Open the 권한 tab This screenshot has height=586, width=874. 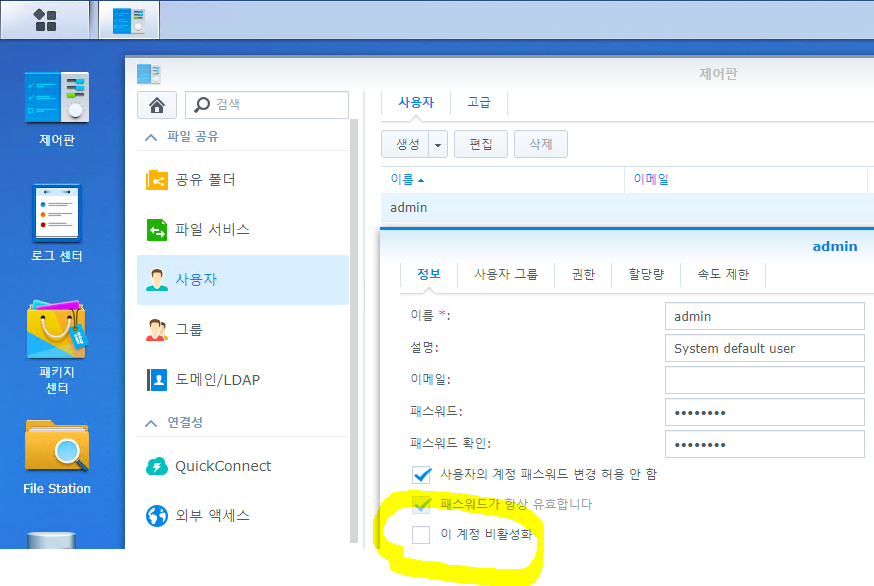click(583, 274)
